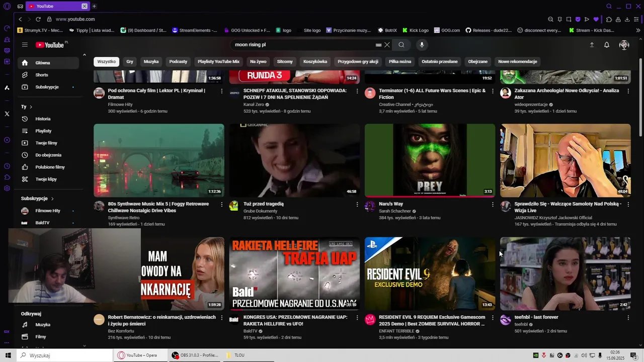Click the search magnifier button

pos(401,45)
